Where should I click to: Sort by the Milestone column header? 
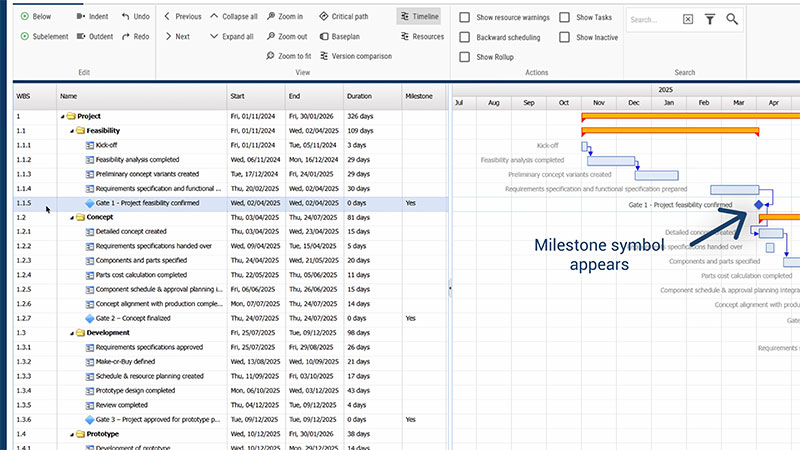click(425, 96)
